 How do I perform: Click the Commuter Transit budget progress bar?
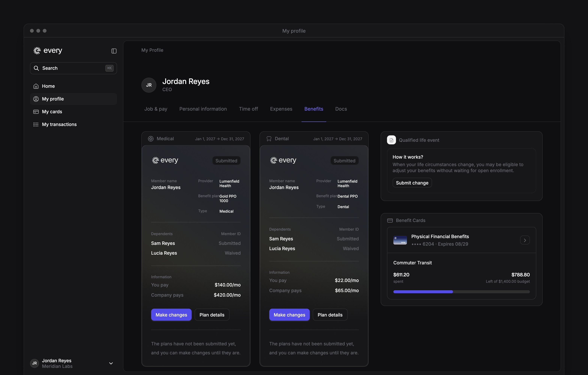point(461,292)
